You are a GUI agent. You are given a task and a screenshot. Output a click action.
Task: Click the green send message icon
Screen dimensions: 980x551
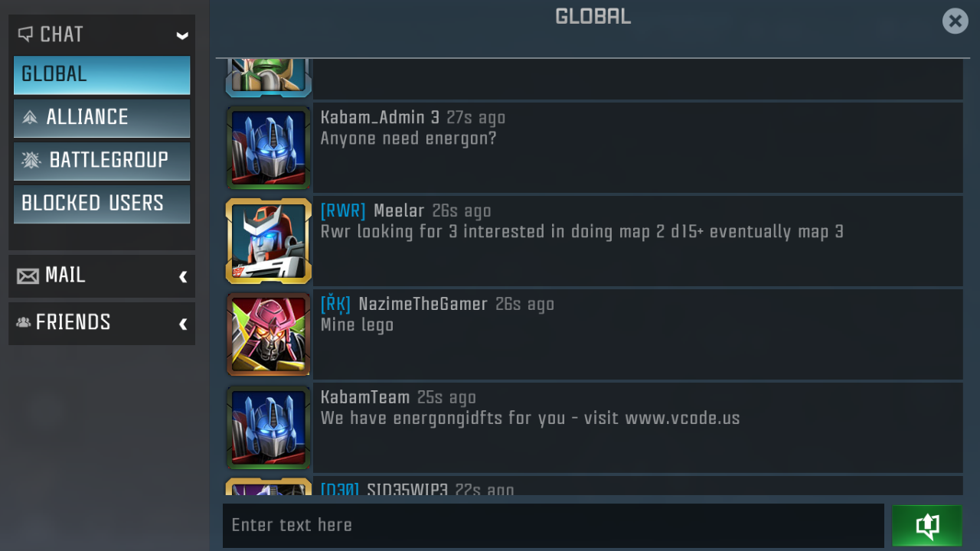click(926, 525)
